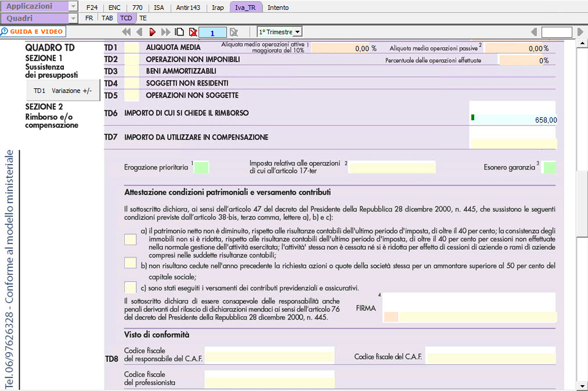The height and width of the screenshot is (391, 588).
Task: Click the red next-module arrow
Action: pos(152,33)
